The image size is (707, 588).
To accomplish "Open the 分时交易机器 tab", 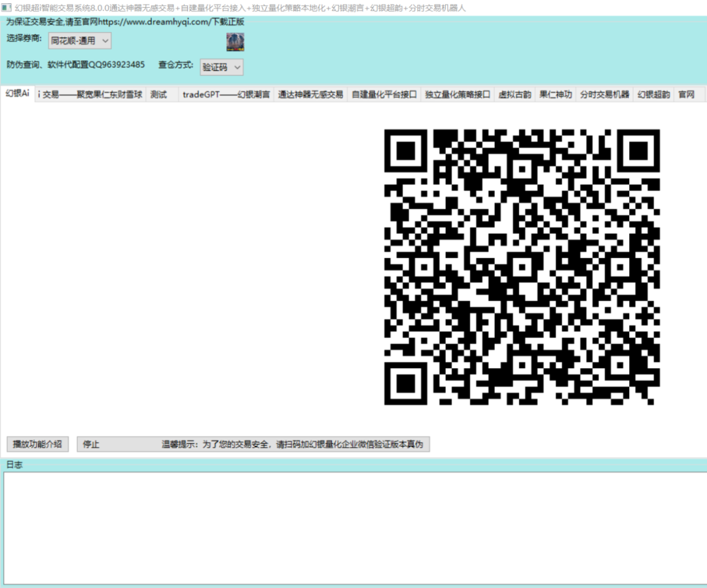I will click(604, 94).
